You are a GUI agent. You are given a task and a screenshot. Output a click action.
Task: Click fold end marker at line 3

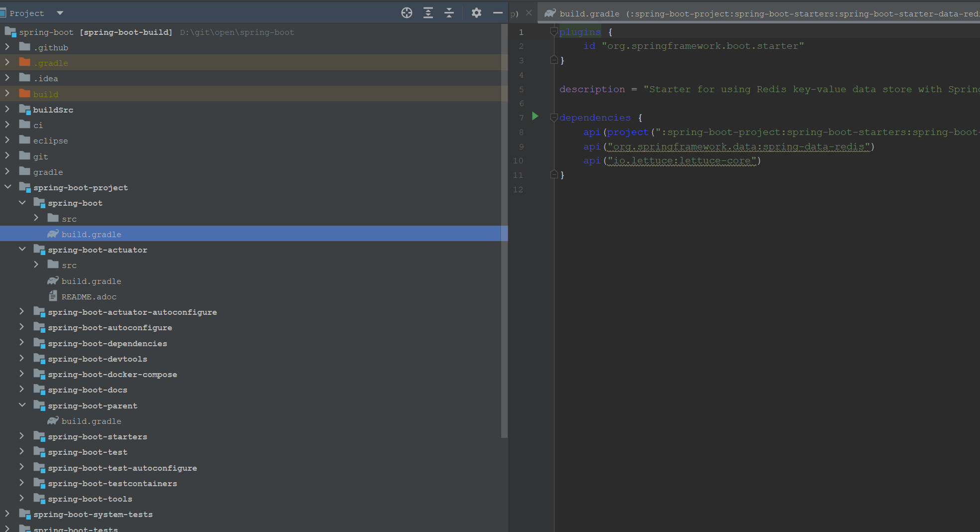[554, 60]
